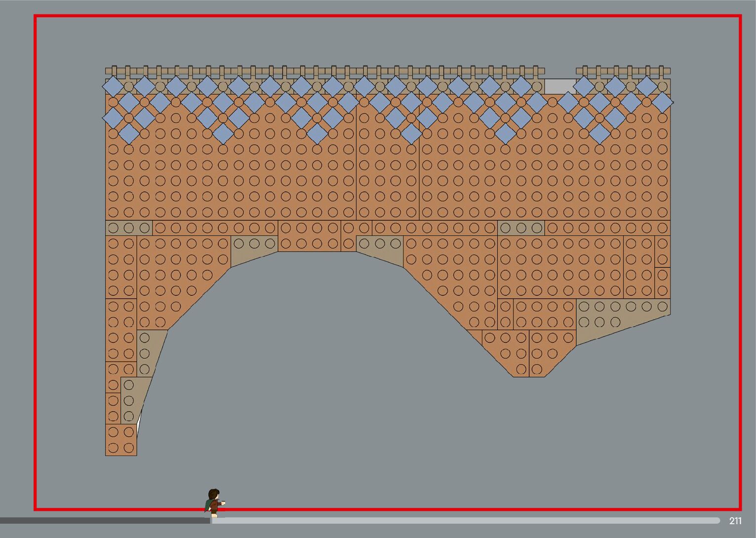Click the dark completed part of progress bar
Viewport: 756px width, 538px height.
tap(104, 520)
